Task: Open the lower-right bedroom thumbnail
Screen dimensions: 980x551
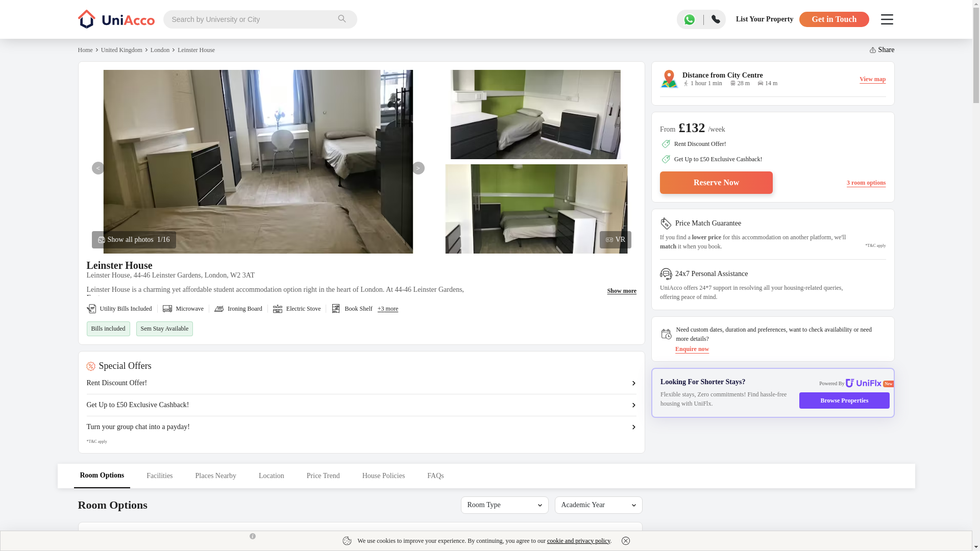Action: 536,209
